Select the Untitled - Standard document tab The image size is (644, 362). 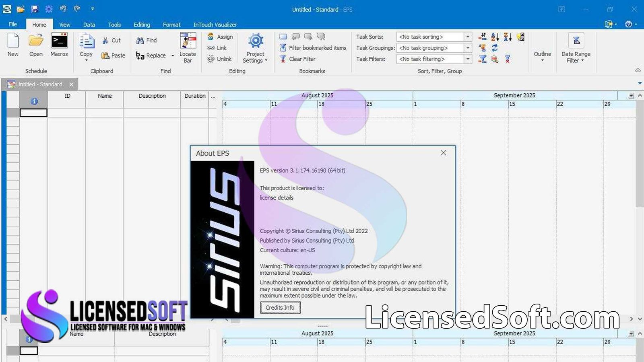pos(39,84)
